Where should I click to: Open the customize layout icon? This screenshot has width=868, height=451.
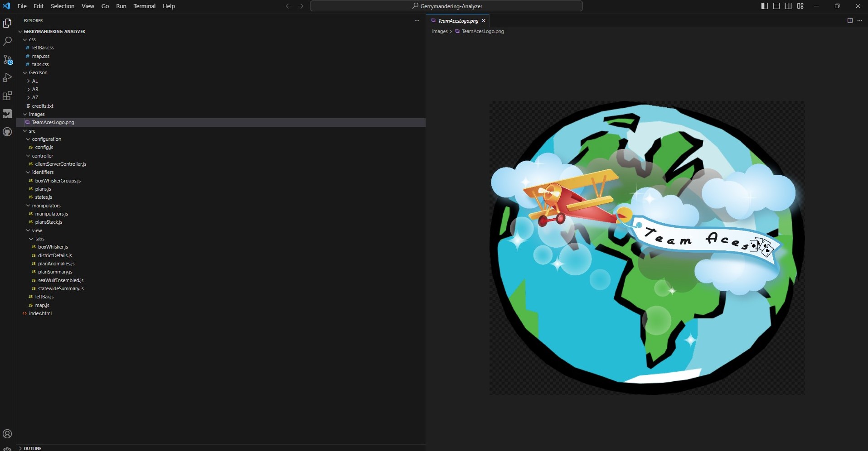point(800,6)
